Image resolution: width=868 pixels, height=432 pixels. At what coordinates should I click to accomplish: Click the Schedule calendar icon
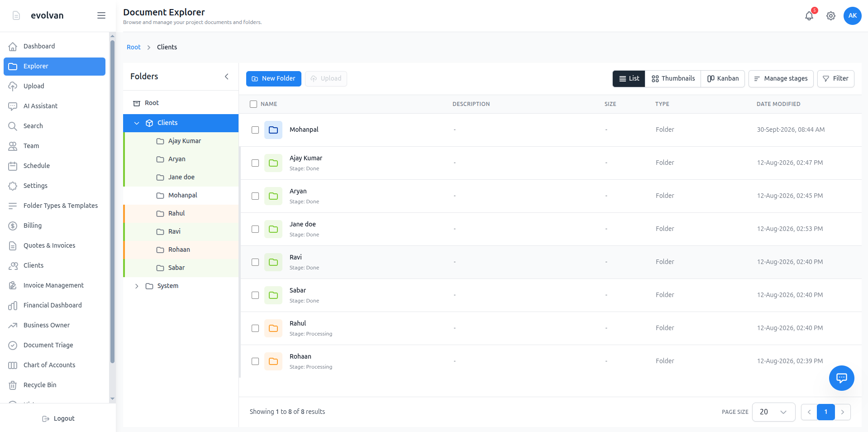point(13,166)
